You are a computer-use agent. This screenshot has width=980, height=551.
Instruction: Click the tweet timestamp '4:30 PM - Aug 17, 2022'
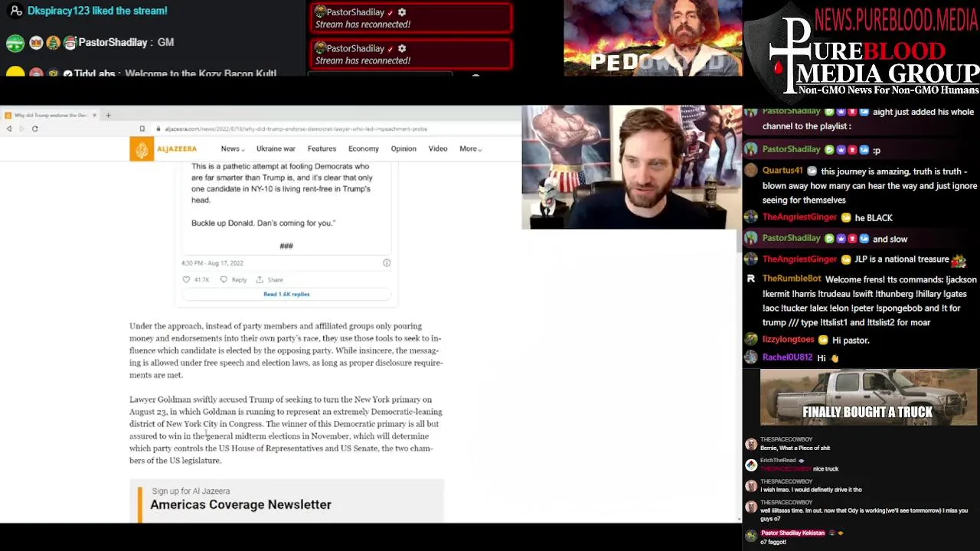coord(212,262)
